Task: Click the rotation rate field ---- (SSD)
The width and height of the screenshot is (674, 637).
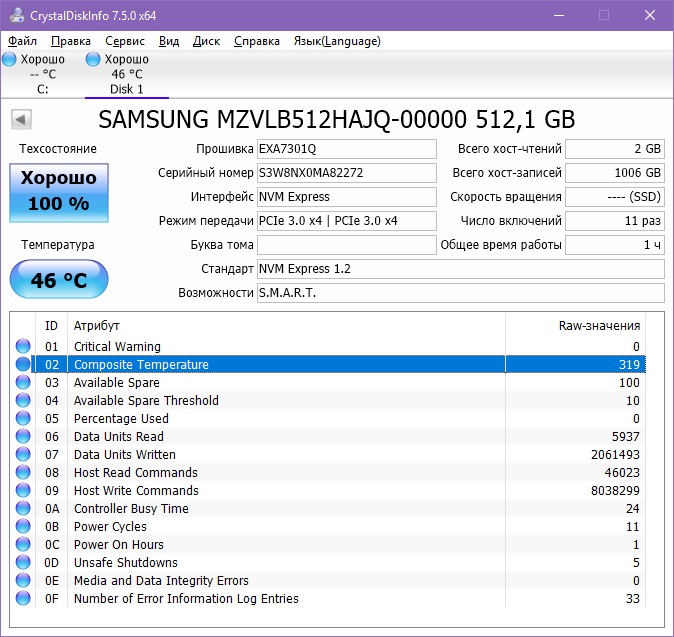Action: click(x=615, y=197)
